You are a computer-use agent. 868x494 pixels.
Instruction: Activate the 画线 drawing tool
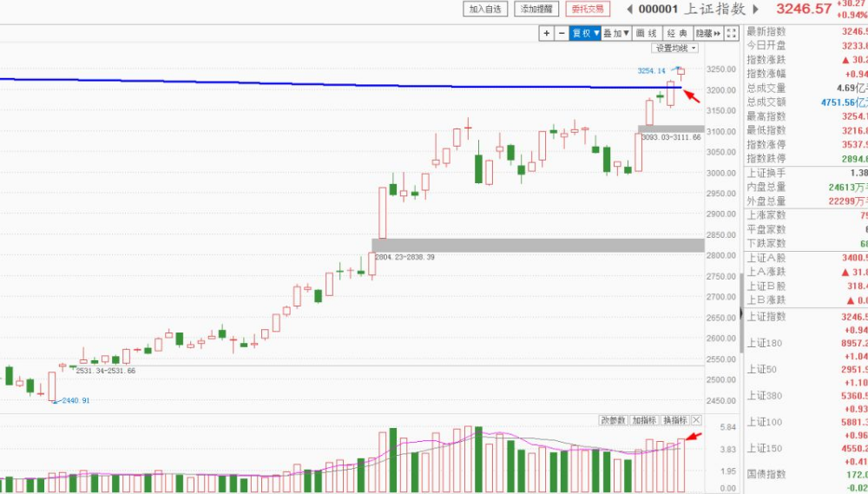646,33
